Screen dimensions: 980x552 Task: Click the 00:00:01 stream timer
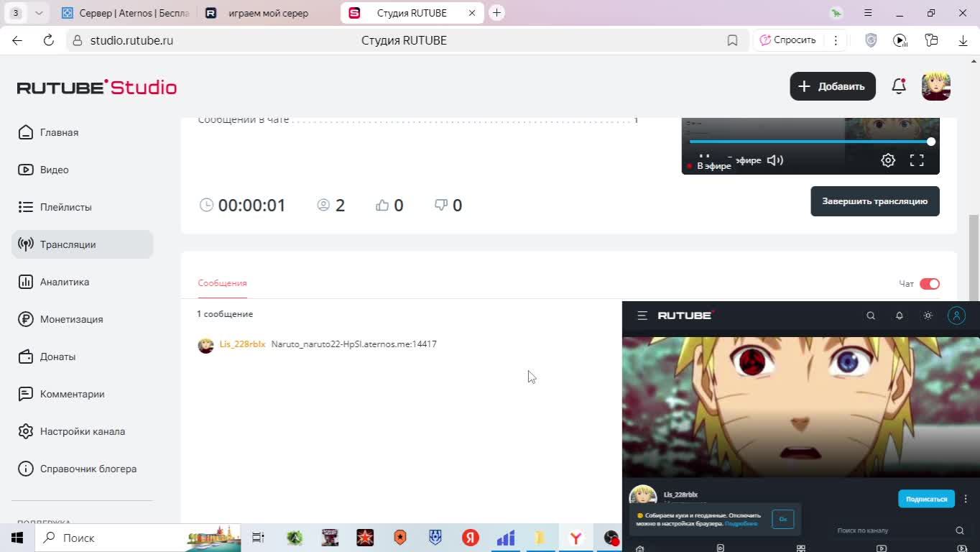[x=251, y=206]
